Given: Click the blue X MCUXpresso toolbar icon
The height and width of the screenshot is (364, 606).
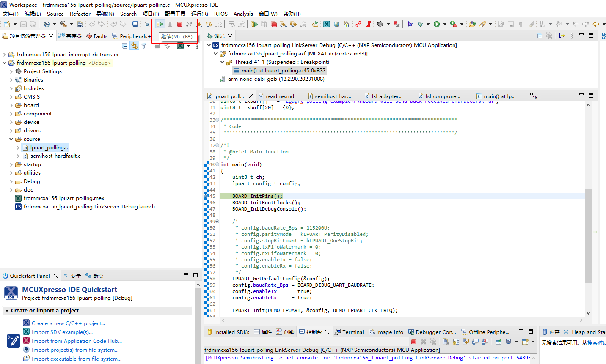Looking at the screenshot, I should (327, 24).
